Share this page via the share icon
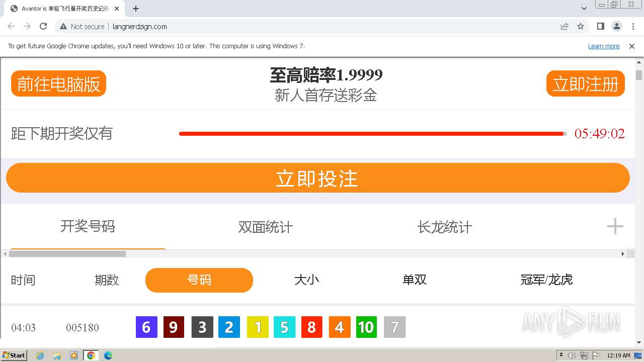644x362 pixels. click(x=565, y=26)
